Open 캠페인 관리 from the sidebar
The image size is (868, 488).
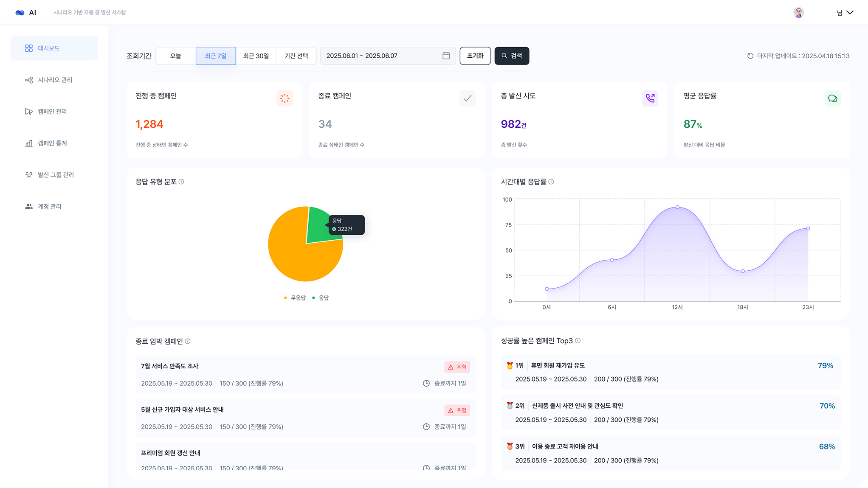[x=29, y=111]
